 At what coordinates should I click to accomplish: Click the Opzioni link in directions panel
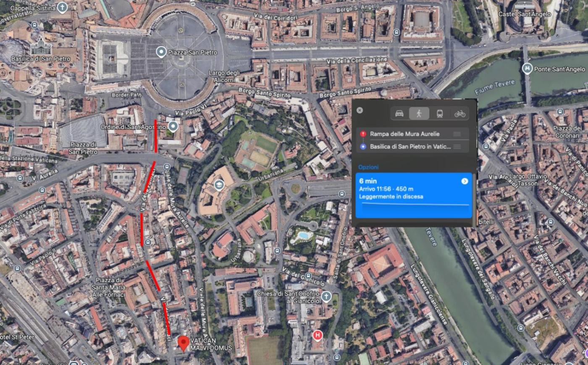(368, 167)
